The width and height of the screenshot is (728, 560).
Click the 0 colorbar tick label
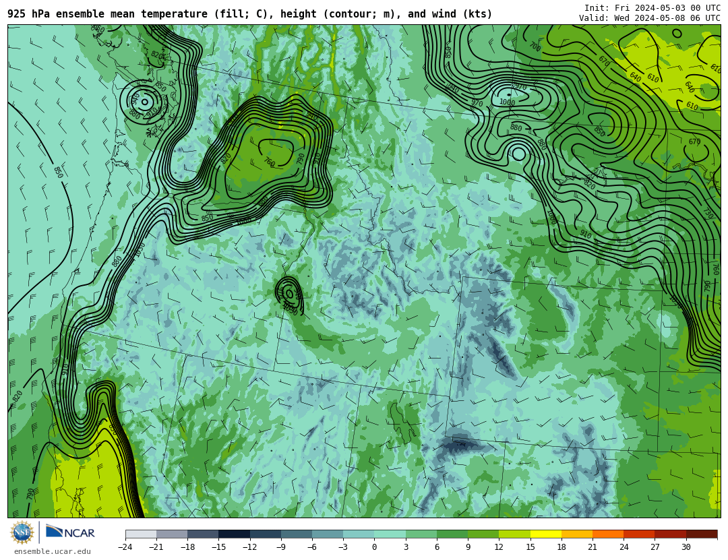[375, 547]
